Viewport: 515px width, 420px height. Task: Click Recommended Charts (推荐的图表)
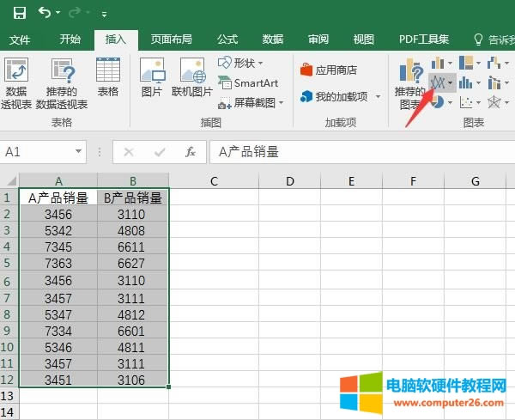409,84
